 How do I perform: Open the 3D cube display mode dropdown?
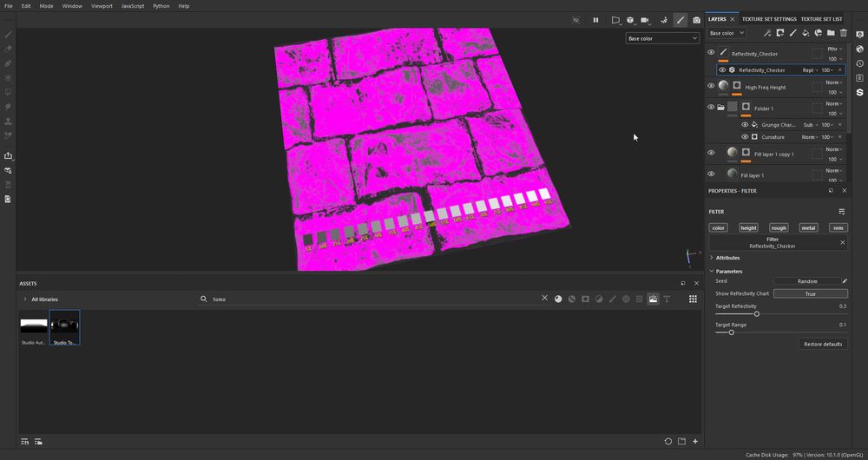(x=630, y=20)
